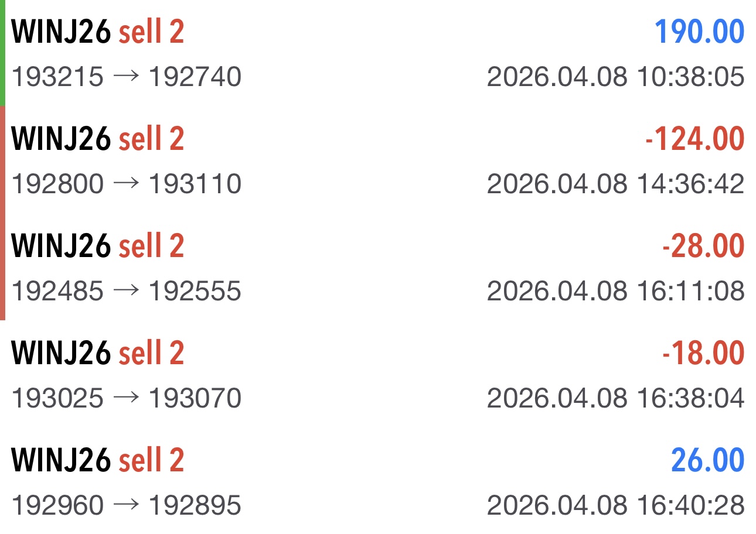756x534 pixels.
Task: Tap the 16:38:04 trade timestamp
Action: [x=615, y=399]
